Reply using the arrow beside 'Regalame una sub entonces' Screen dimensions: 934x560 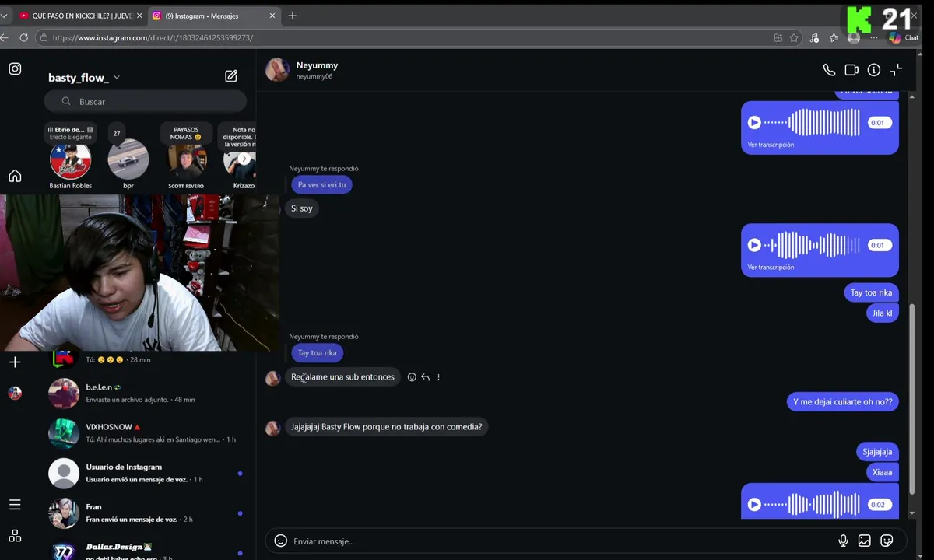425,377
